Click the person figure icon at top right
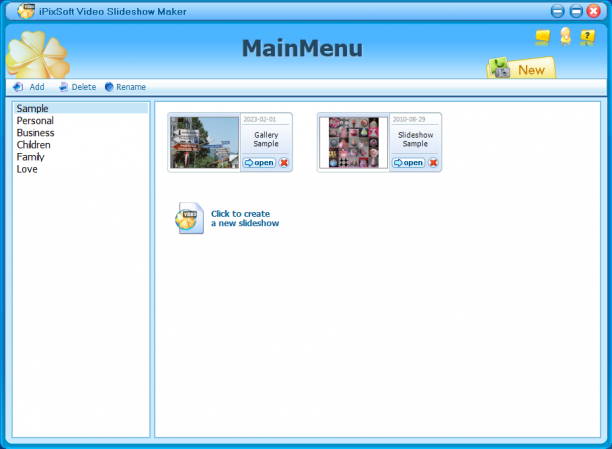The image size is (612, 449). point(566,36)
